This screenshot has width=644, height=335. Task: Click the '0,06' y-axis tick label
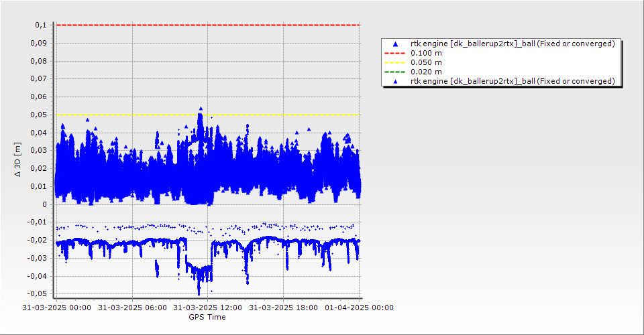pos(39,96)
